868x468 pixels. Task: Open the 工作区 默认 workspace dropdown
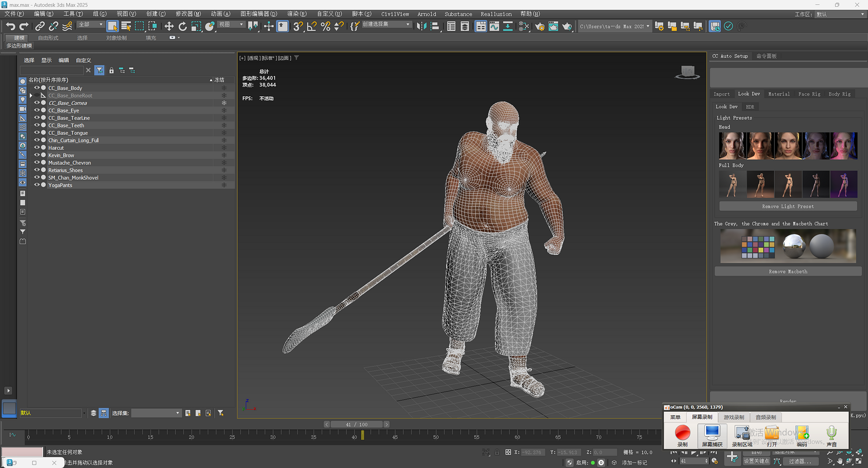(x=840, y=14)
